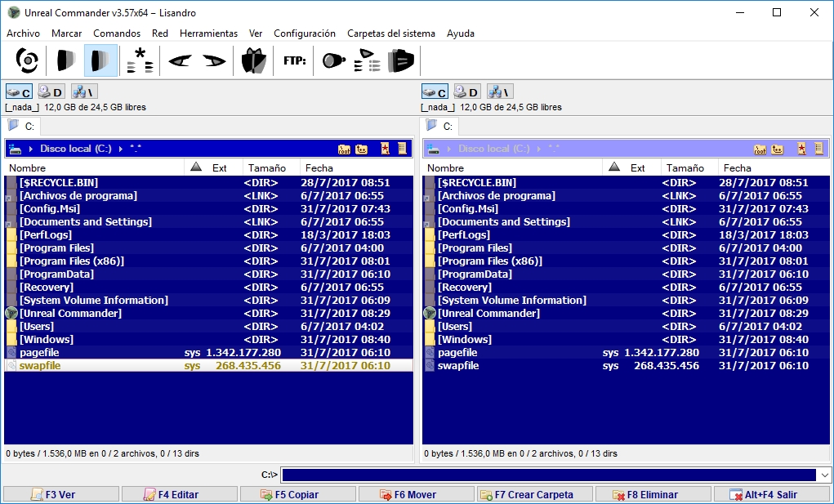Expand the command line history dropdown

point(824,475)
